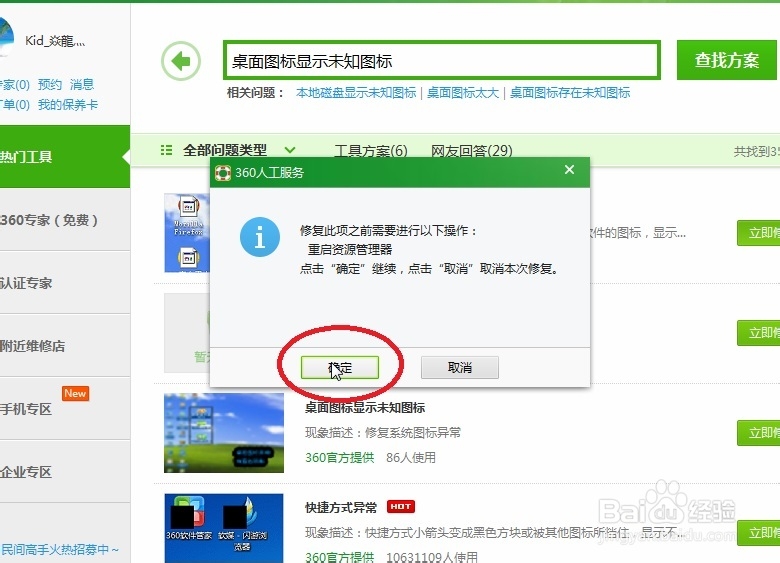Image resolution: width=780 pixels, height=563 pixels.
Task: Open related question 桌面图标存在未知图标
Action: pyautogui.click(x=570, y=93)
